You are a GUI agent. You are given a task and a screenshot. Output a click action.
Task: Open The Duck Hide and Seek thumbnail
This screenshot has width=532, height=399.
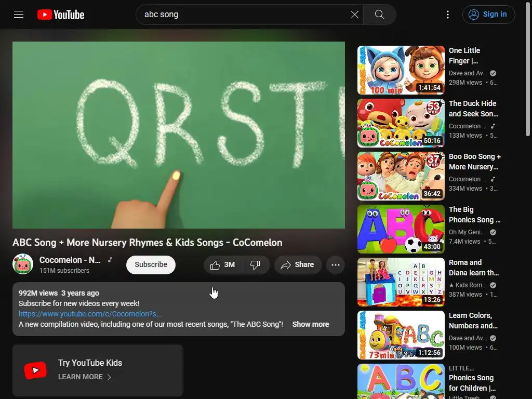point(401,123)
